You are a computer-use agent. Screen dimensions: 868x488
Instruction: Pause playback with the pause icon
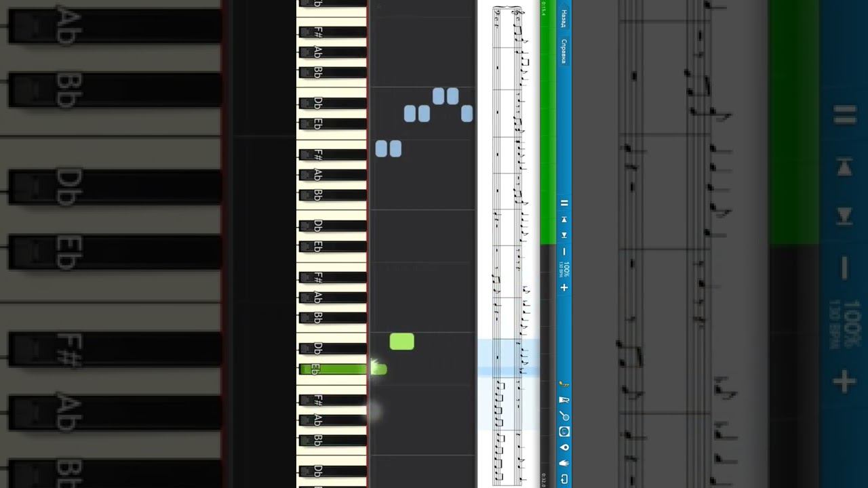click(564, 203)
